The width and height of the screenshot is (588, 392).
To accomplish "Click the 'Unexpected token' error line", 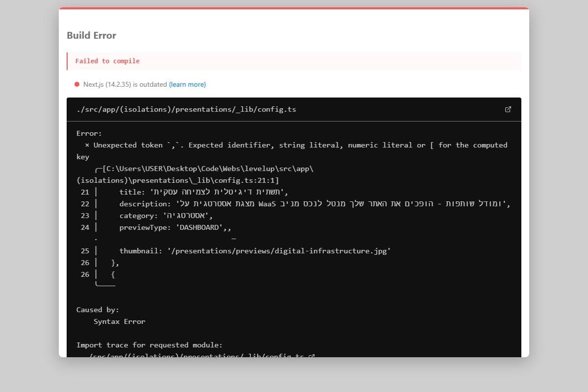I will [292, 151].
